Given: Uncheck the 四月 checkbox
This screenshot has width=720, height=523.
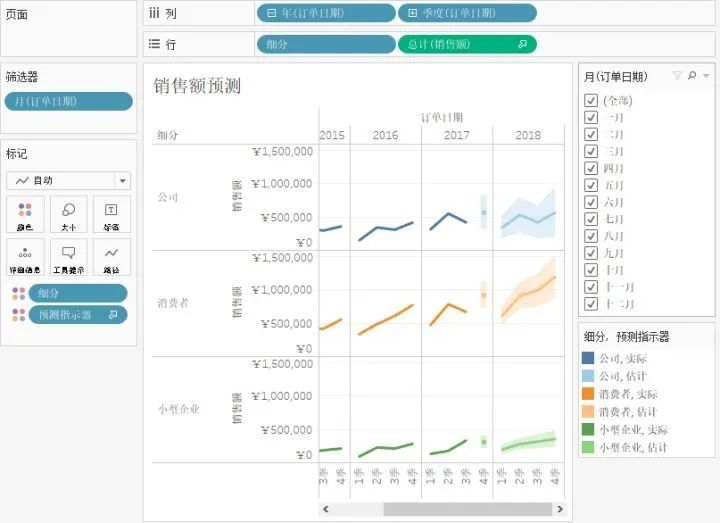Looking at the screenshot, I should tap(591, 168).
